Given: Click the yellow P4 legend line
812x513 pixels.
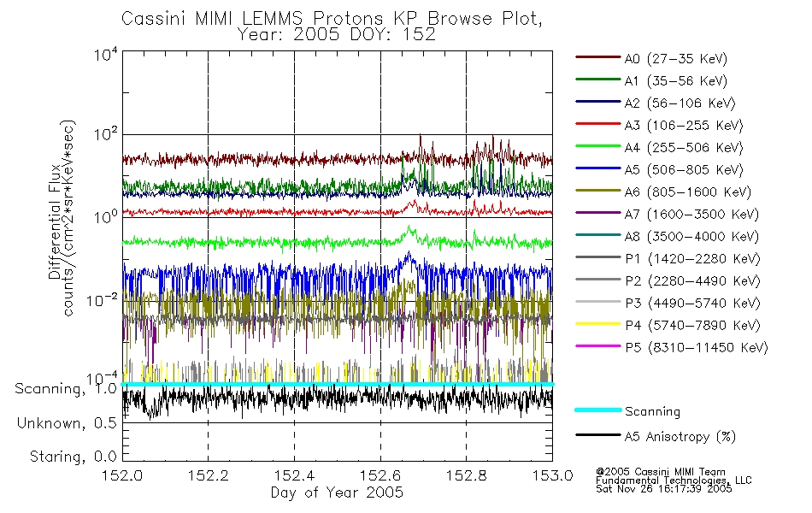Looking at the screenshot, I should coord(598,324).
